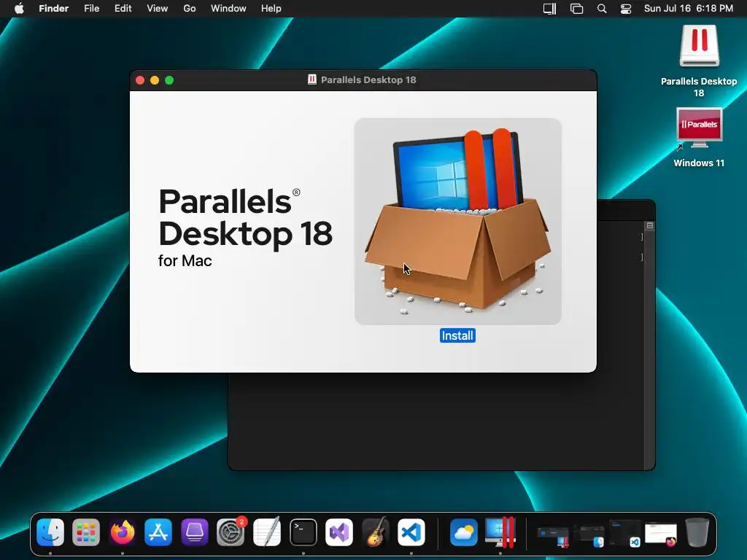Open Finder from the Dock
Screen dimensions: 747x560
point(50,532)
